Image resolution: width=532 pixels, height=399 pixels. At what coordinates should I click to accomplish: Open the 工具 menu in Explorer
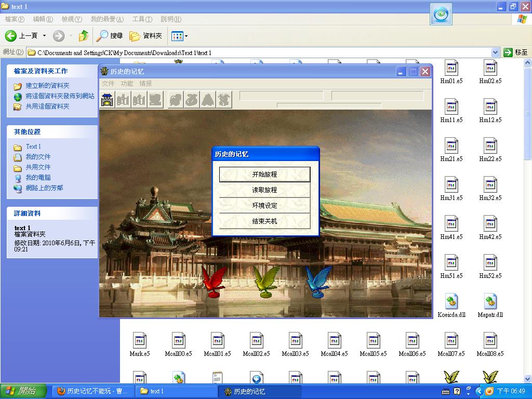(142, 19)
